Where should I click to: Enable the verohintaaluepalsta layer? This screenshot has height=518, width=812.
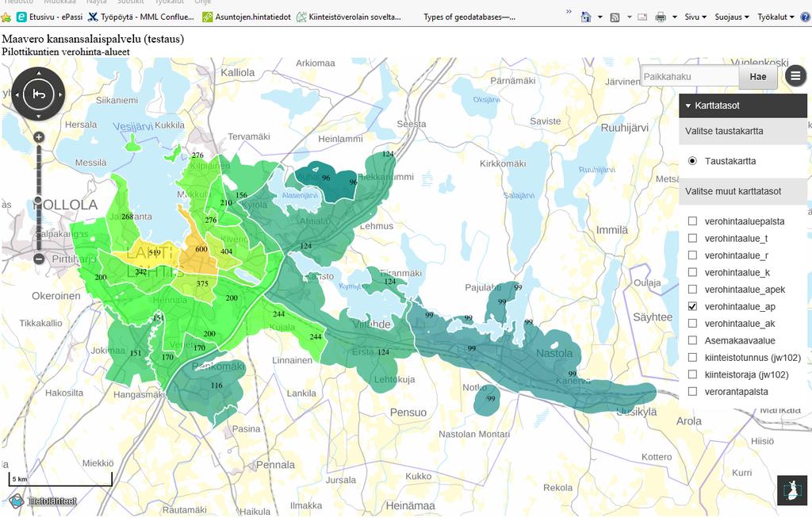coord(692,221)
